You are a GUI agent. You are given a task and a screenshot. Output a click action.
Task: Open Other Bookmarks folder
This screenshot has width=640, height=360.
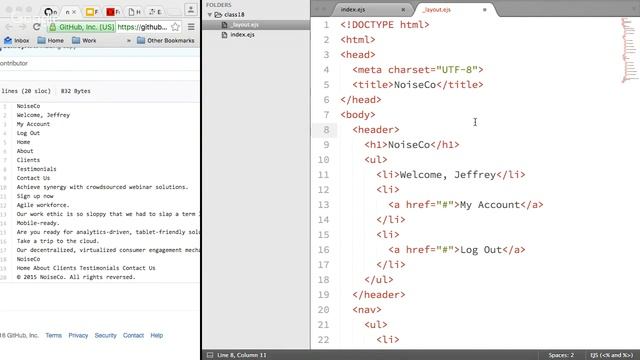(166, 40)
